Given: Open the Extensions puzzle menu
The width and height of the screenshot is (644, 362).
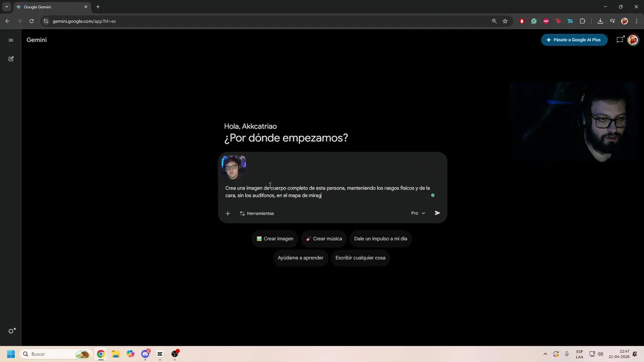Looking at the screenshot, I should (x=583, y=21).
